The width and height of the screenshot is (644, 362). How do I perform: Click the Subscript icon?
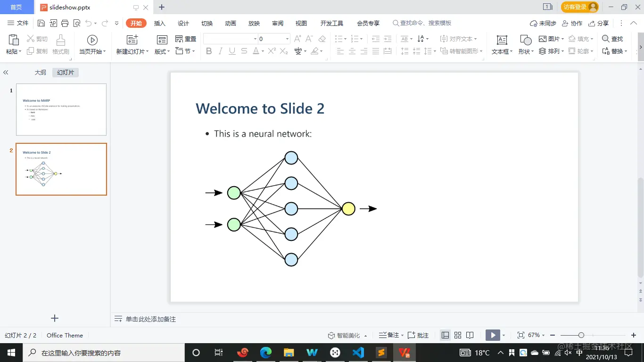pyautogui.click(x=284, y=51)
